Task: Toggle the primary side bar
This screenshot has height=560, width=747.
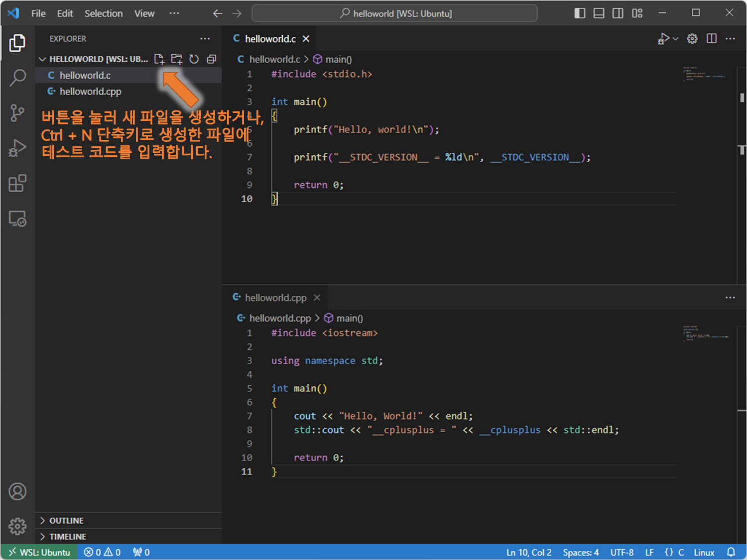Action: tap(580, 13)
